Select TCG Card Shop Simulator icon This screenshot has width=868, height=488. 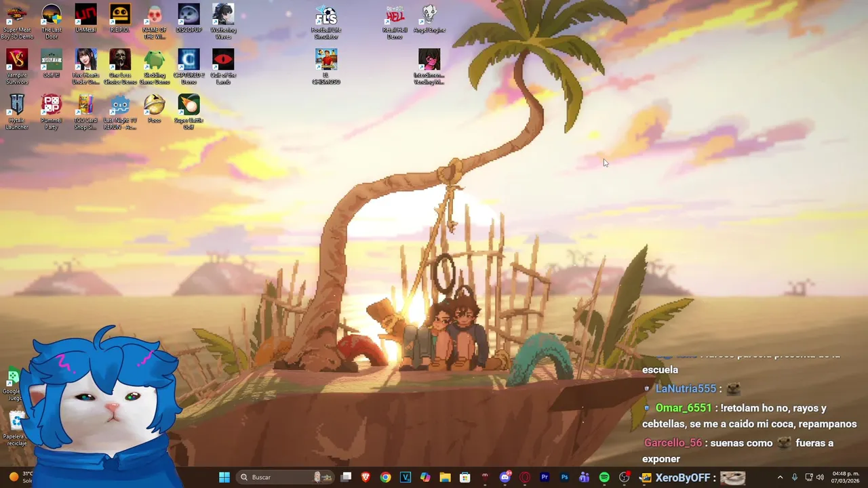coord(85,112)
